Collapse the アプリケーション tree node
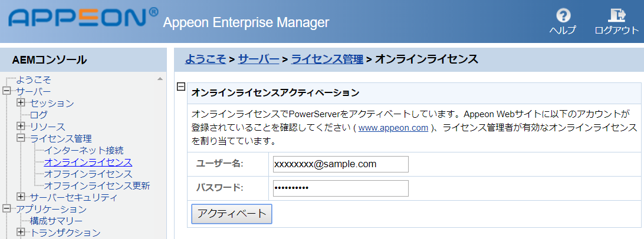 tap(8, 208)
